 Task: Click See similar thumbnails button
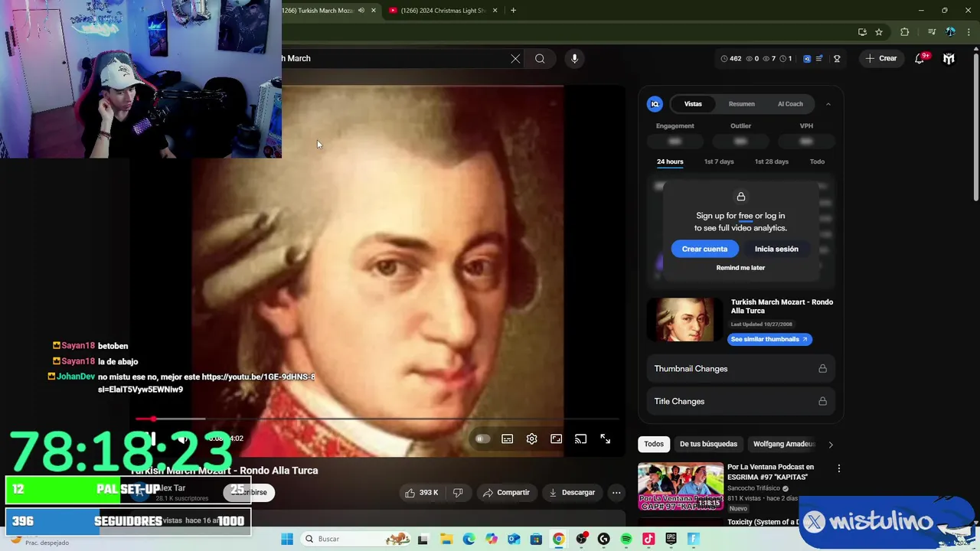click(769, 339)
